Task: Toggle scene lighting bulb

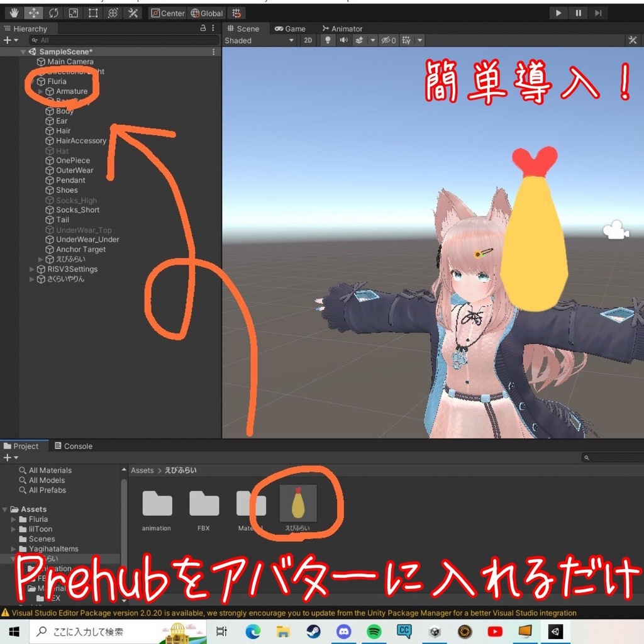Action: click(x=328, y=40)
